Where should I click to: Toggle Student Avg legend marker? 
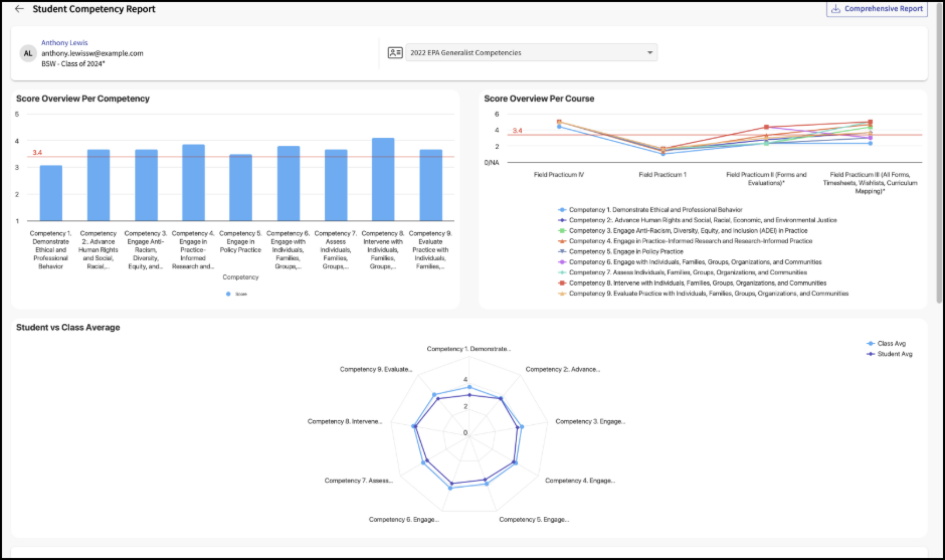[871, 354]
